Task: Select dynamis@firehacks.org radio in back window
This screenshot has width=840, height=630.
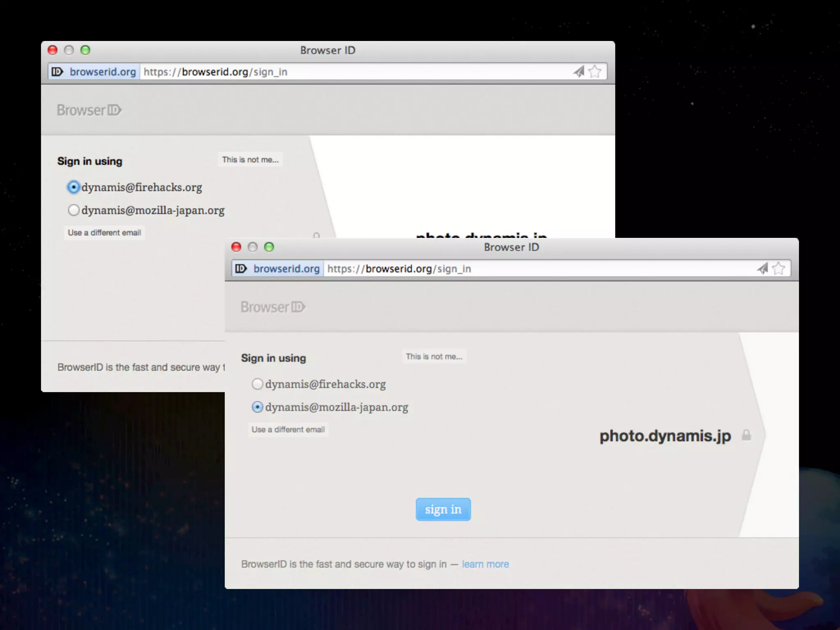Action: (73, 187)
